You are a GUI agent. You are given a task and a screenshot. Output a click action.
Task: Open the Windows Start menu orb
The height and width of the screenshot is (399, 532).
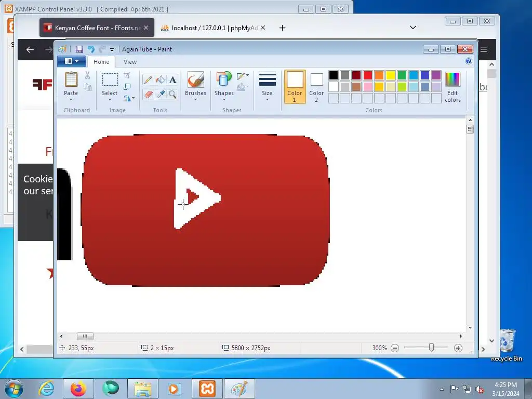(14, 389)
